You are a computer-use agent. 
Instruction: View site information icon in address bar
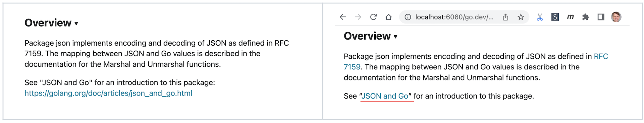coord(408,17)
